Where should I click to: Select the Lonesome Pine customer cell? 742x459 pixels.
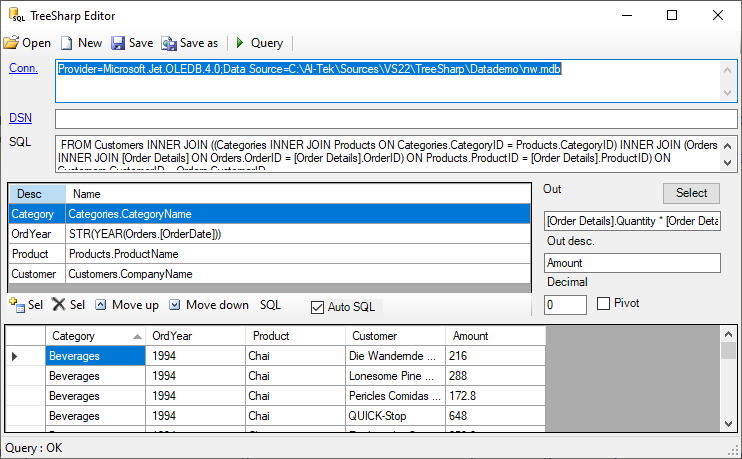(395, 376)
